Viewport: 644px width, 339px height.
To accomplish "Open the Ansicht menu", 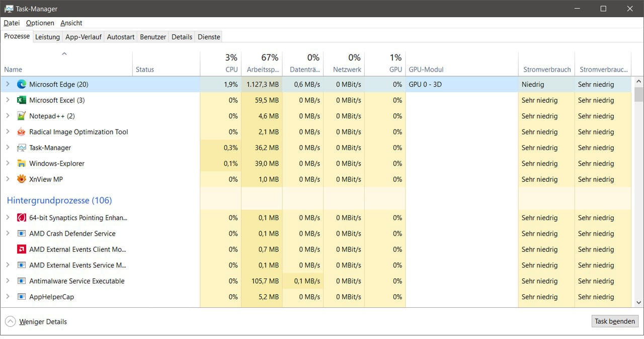I will (71, 23).
